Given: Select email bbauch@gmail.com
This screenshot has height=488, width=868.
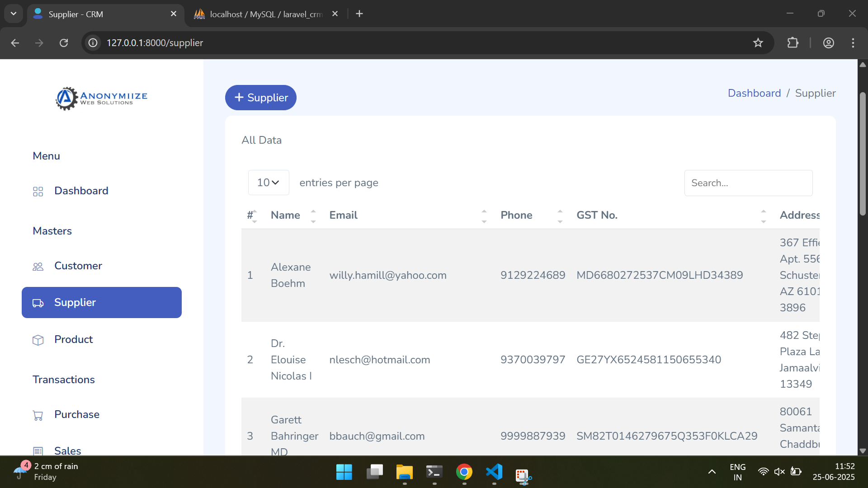Looking at the screenshot, I should pos(377,436).
